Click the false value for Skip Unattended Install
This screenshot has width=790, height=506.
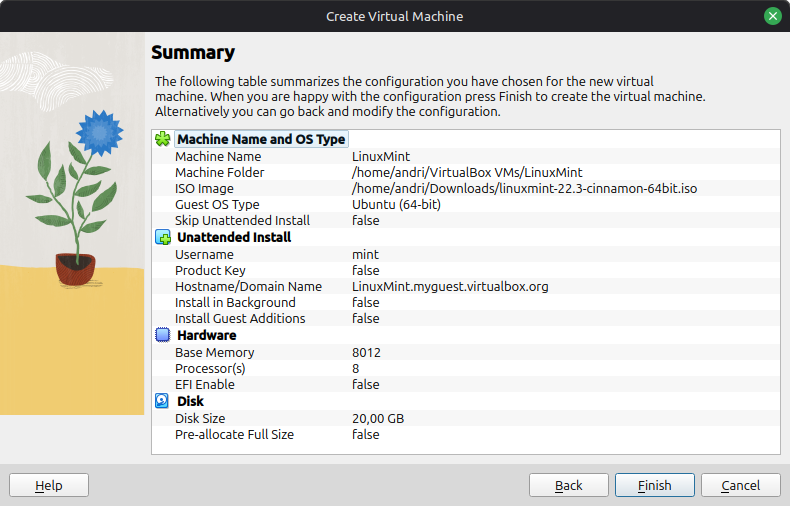(366, 220)
